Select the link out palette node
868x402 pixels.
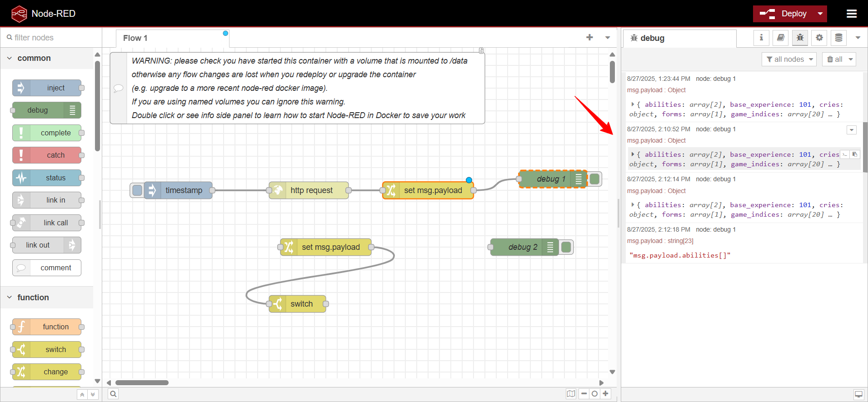coord(47,245)
